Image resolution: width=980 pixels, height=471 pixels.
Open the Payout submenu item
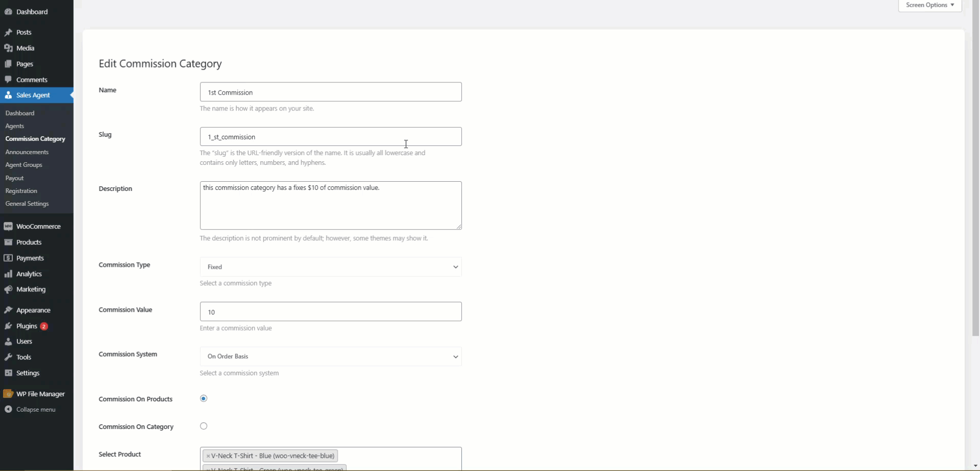tap(15, 178)
